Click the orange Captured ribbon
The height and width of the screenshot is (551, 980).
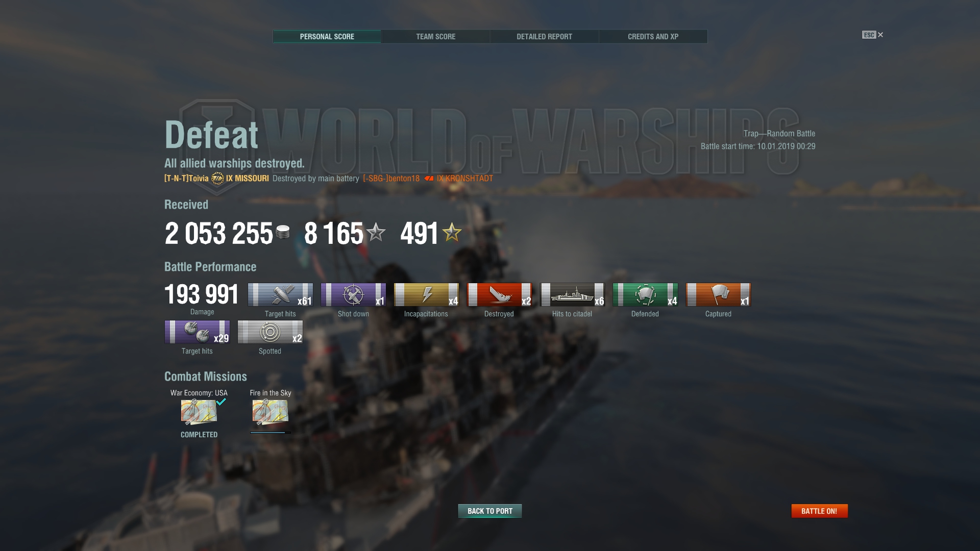pos(718,295)
